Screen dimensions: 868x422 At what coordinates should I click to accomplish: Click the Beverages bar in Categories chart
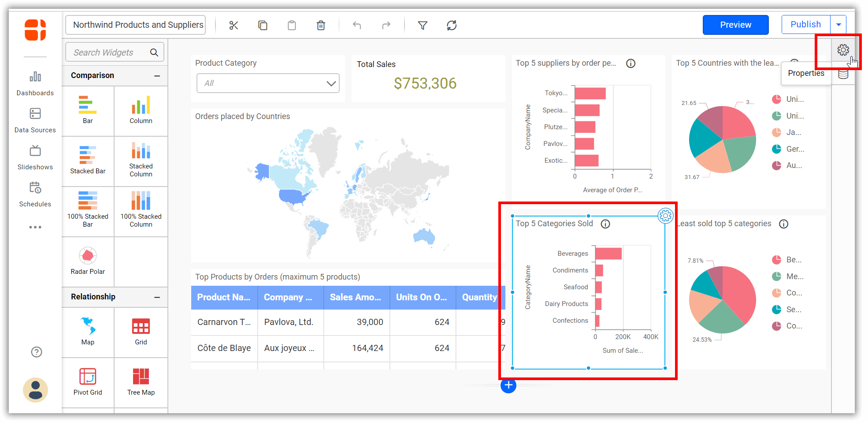point(608,254)
